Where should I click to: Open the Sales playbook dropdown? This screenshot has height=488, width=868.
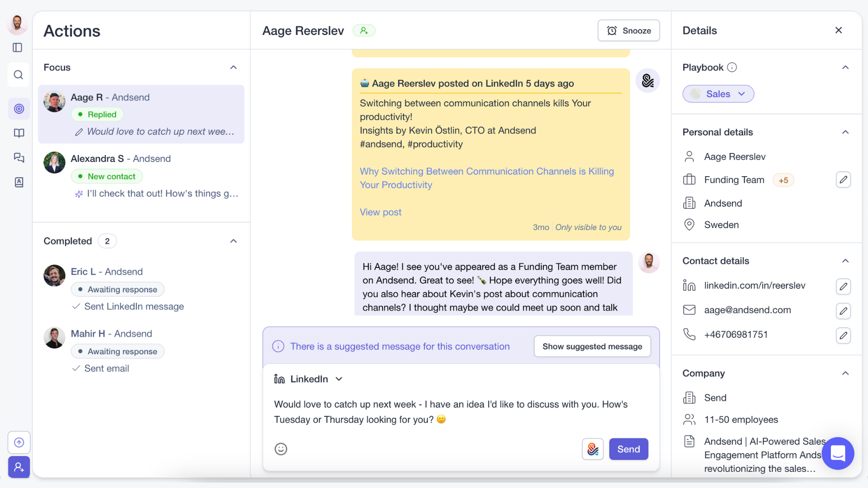tap(718, 94)
